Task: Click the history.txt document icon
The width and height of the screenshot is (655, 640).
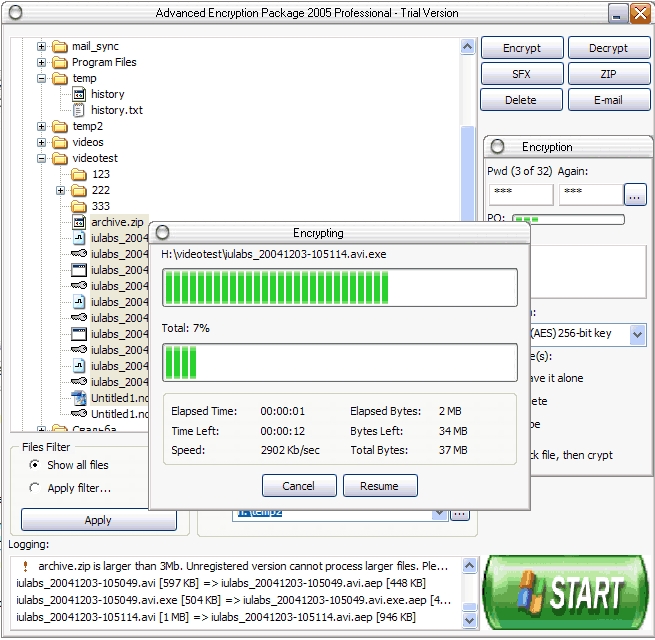Action: (79, 110)
